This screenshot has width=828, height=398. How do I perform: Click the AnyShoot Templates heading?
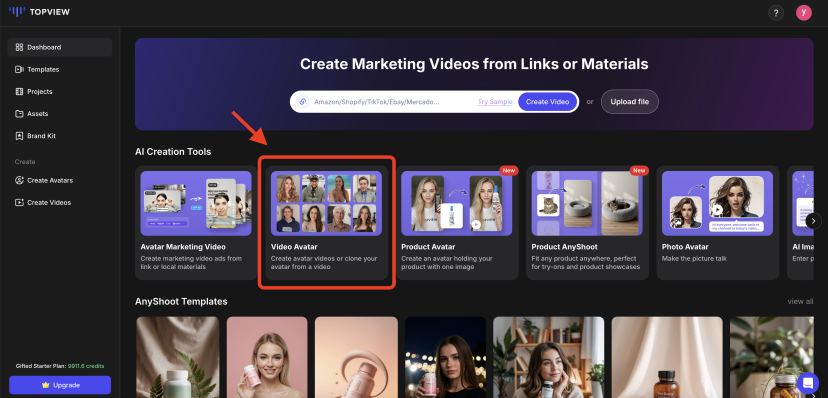[181, 301]
